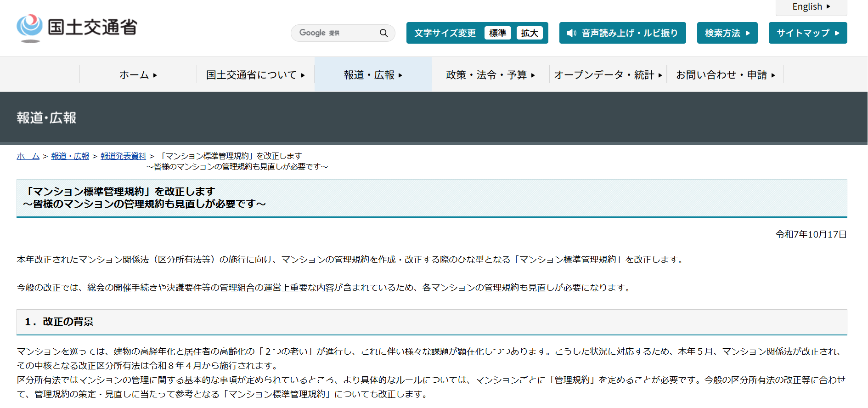This screenshot has width=868, height=408.
Task: Expand the オープンデータ・統計 menu
Action: coord(608,75)
